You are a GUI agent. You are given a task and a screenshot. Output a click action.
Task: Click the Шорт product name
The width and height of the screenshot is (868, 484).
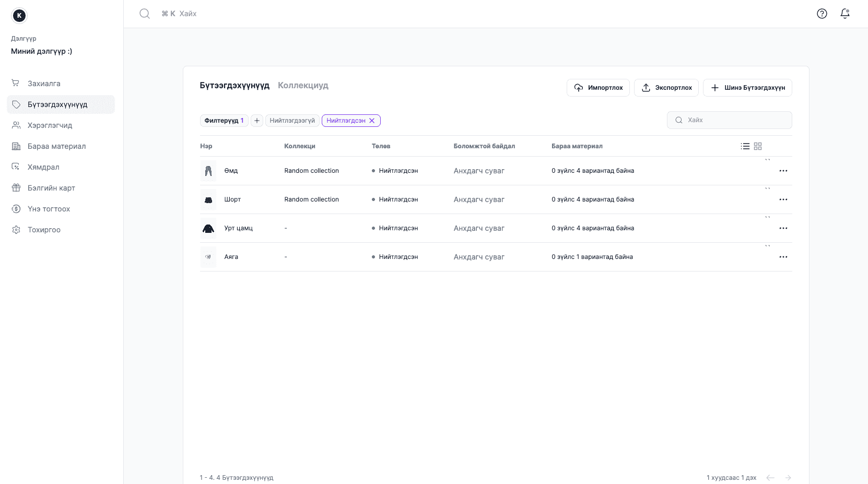pyautogui.click(x=232, y=199)
